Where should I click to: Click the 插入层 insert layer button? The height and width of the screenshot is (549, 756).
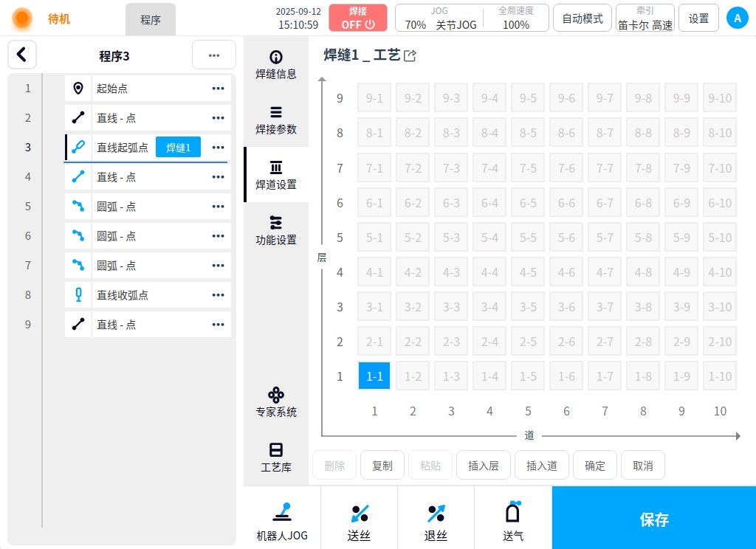pos(484,466)
